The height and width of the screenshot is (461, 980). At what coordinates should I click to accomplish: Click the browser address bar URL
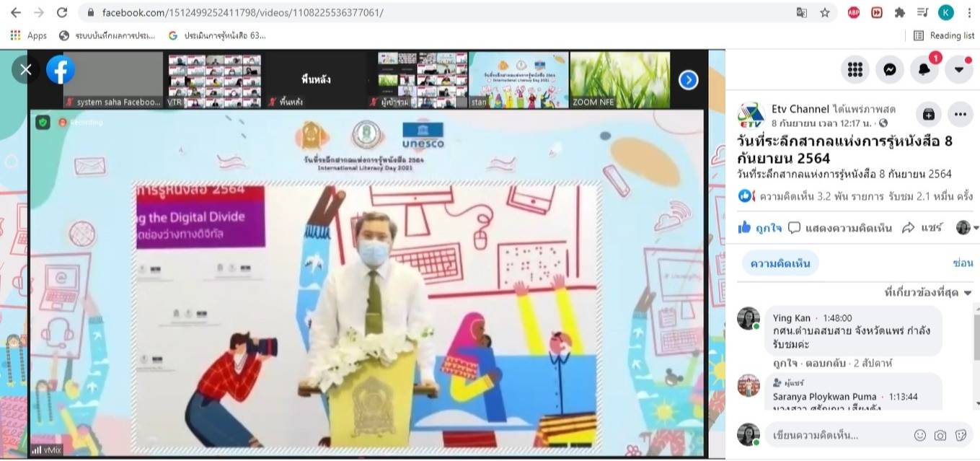(242, 12)
